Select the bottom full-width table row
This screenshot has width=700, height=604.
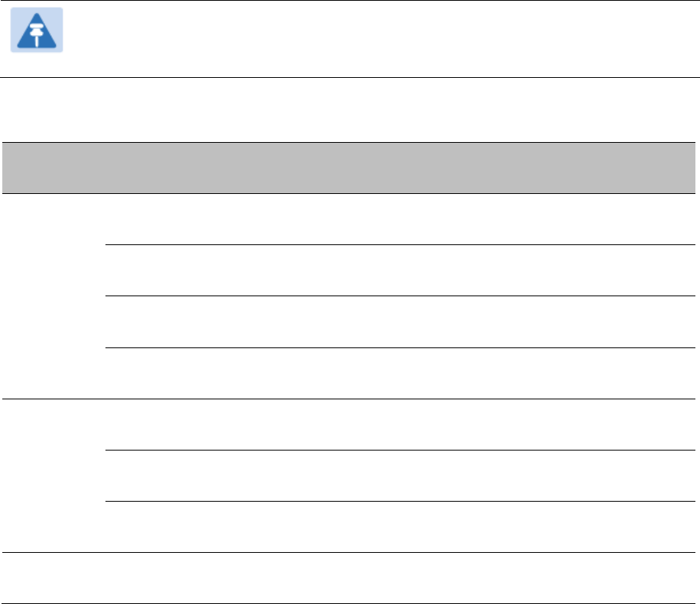click(x=348, y=578)
